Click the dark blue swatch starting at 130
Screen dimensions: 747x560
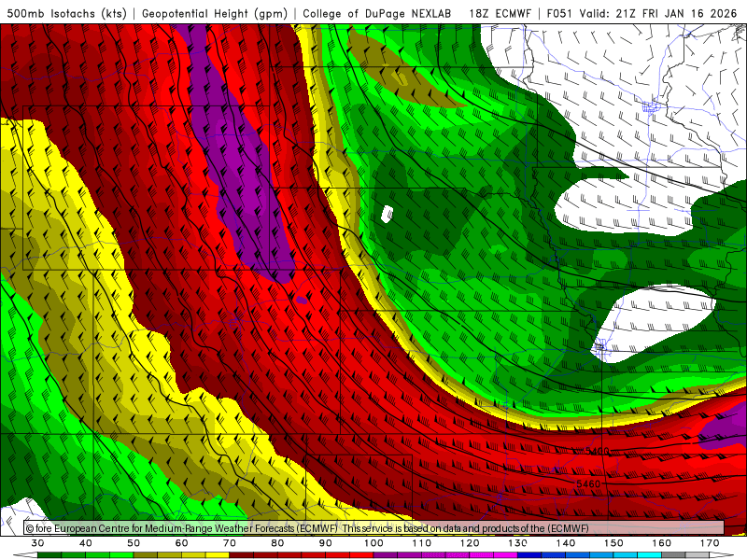[x=529, y=555]
